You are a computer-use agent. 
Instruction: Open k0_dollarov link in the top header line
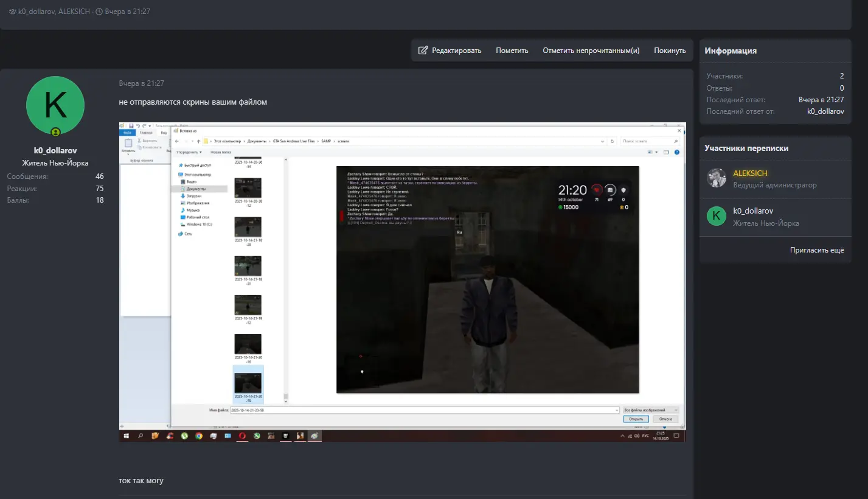(x=36, y=12)
